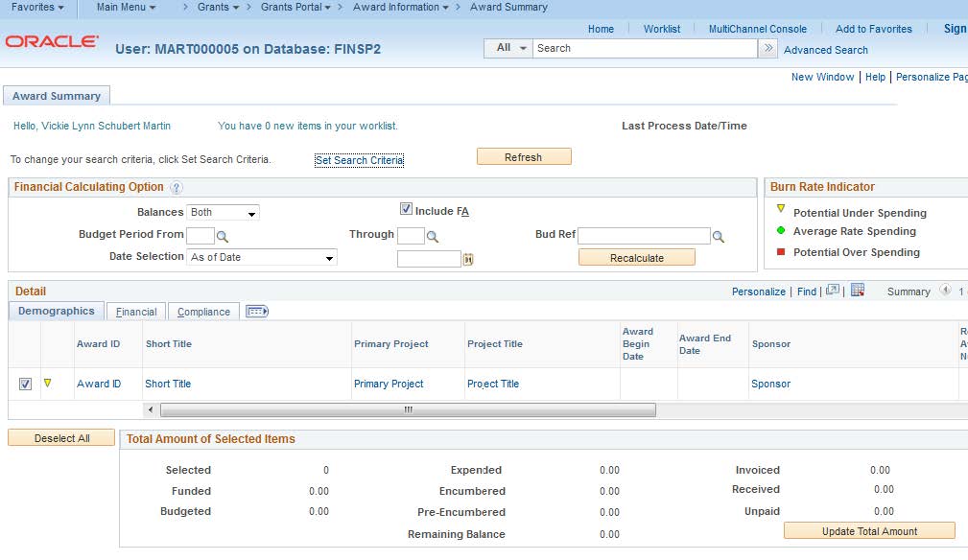Look up Bud Ref value
968x560 pixels.
coord(718,236)
